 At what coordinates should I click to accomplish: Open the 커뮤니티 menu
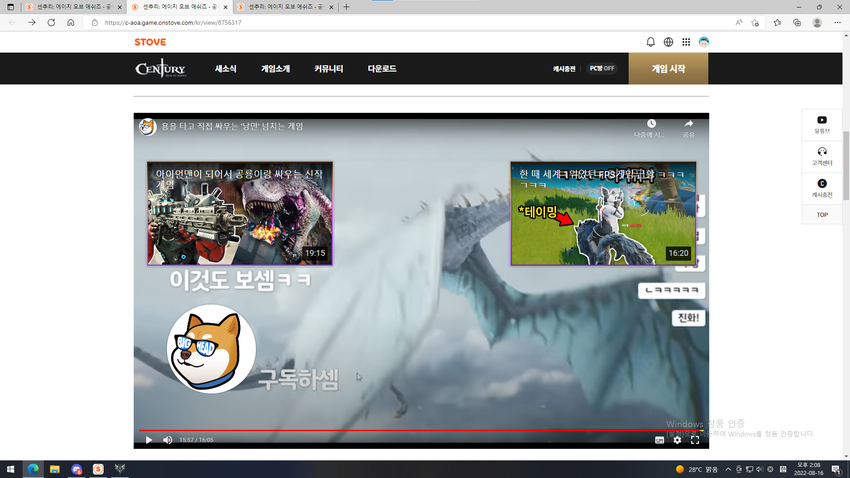pyautogui.click(x=329, y=69)
